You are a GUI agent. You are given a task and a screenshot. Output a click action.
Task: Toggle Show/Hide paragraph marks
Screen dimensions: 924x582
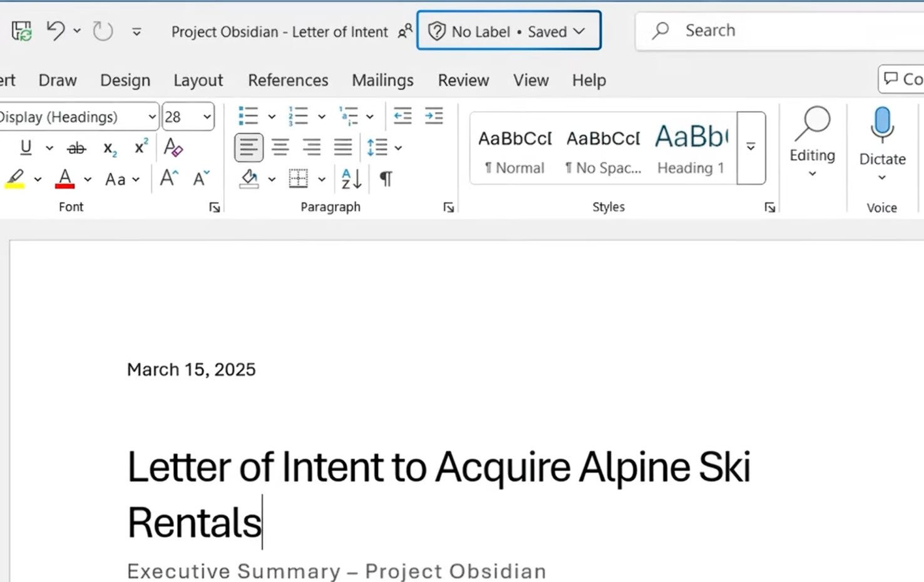click(x=386, y=179)
